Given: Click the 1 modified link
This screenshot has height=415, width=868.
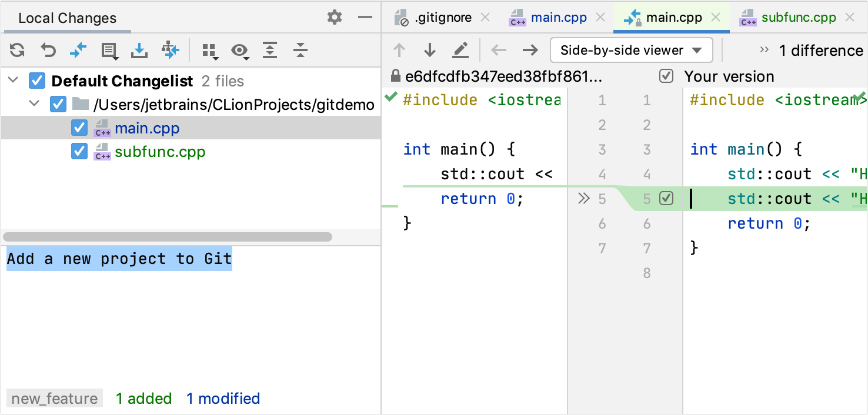Looking at the screenshot, I should pos(223,399).
